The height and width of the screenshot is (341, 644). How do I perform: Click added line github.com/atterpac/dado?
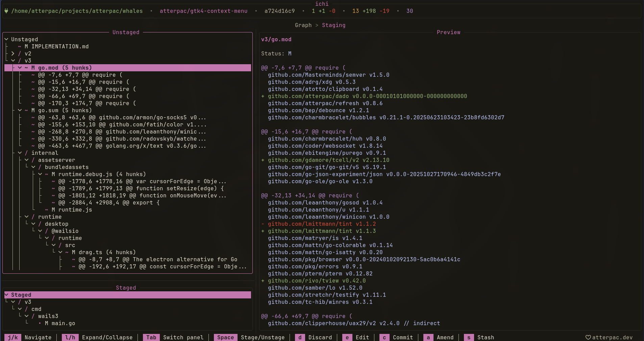pyautogui.click(x=364, y=96)
